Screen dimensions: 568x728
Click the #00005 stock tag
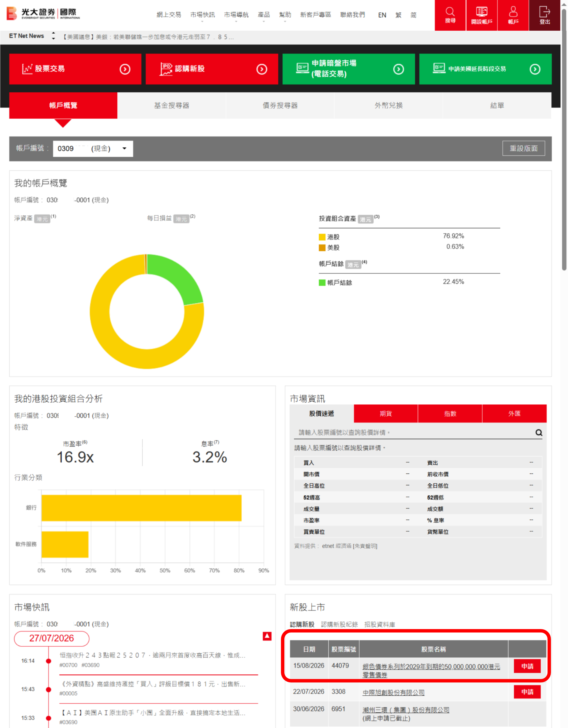click(x=68, y=694)
